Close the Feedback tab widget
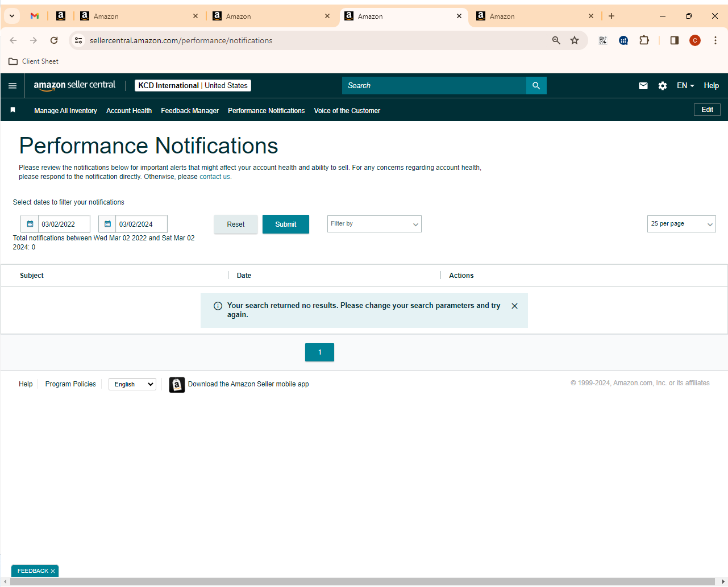Viewport: 728px width, 587px height. pyautogui.click(x=53, y=571)
